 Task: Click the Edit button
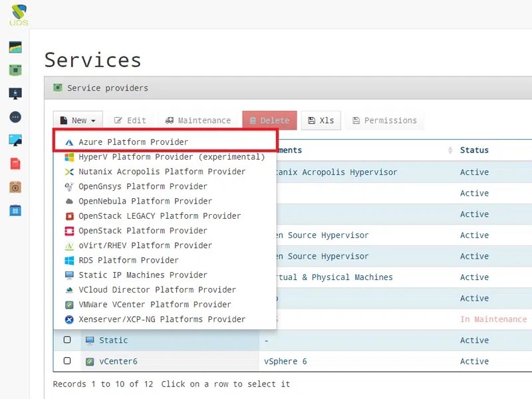click(130, 120)
